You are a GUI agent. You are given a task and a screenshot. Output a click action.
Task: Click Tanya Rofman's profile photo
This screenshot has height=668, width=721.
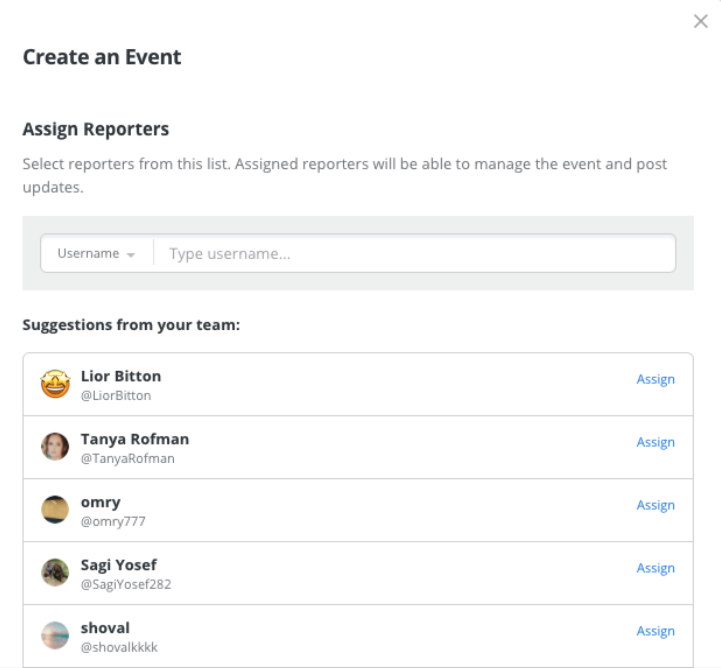coord(55,446)
